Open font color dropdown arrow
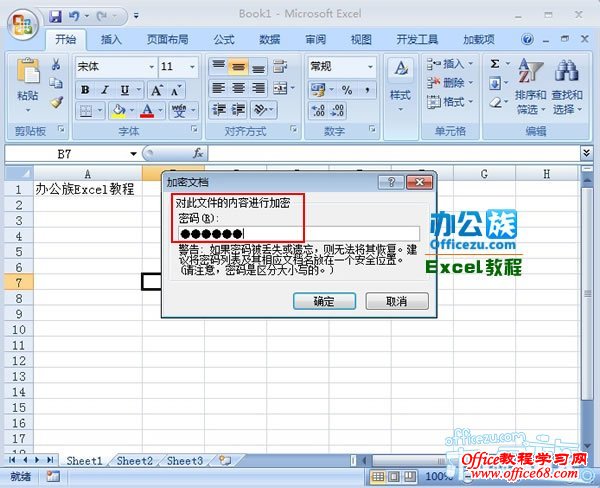Image resolution: width=600 pixels, height=488 pixels. point(160,111)
